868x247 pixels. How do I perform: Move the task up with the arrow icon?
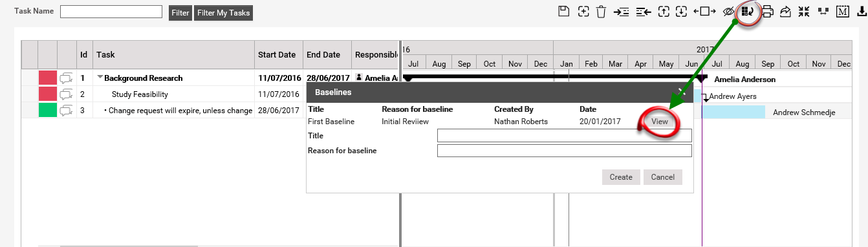tap(664, 11)
